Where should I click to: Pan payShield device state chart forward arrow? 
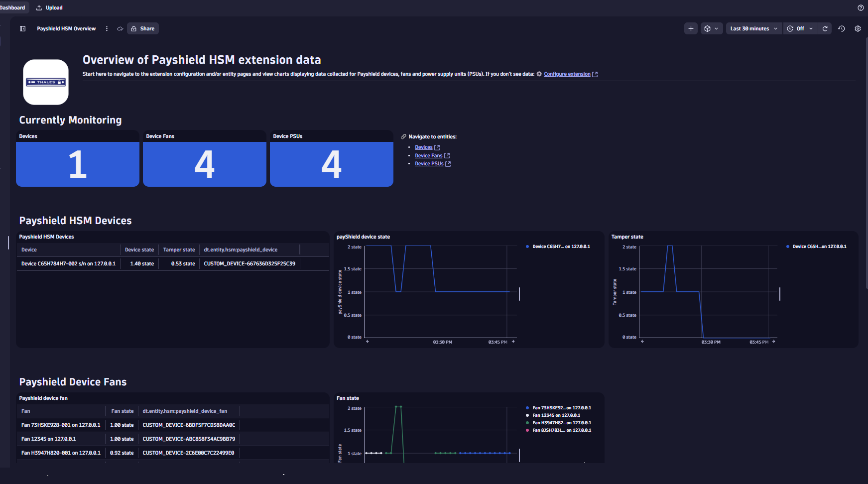click(x=513, y=342)
